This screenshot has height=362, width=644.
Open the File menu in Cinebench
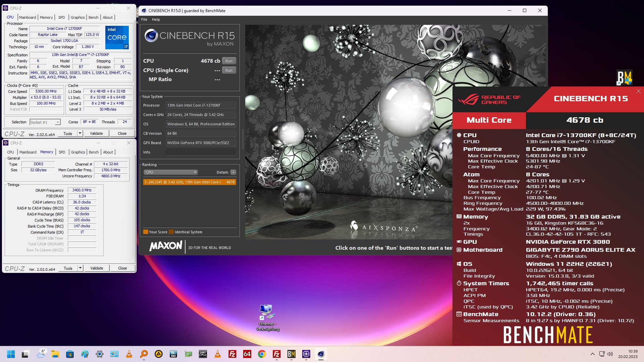point(144,19)
